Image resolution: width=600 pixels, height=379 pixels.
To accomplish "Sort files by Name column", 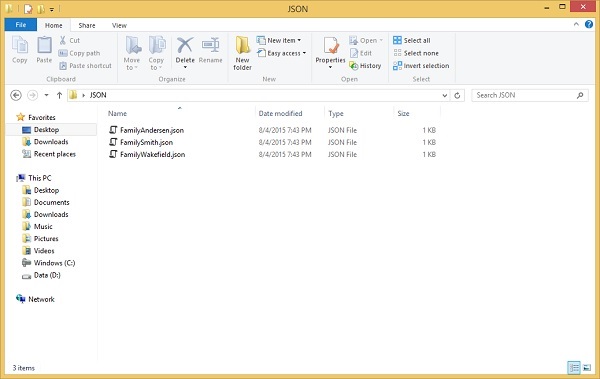I will pyautogui.click(x=117, y=113).
